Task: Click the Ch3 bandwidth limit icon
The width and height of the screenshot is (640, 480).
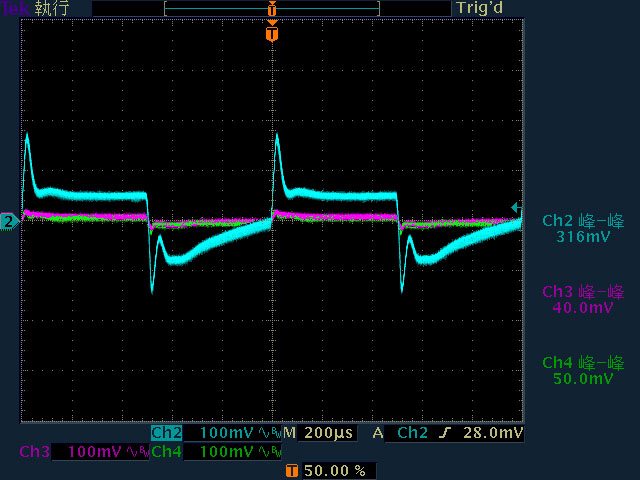Action: [x=136, y=452]
